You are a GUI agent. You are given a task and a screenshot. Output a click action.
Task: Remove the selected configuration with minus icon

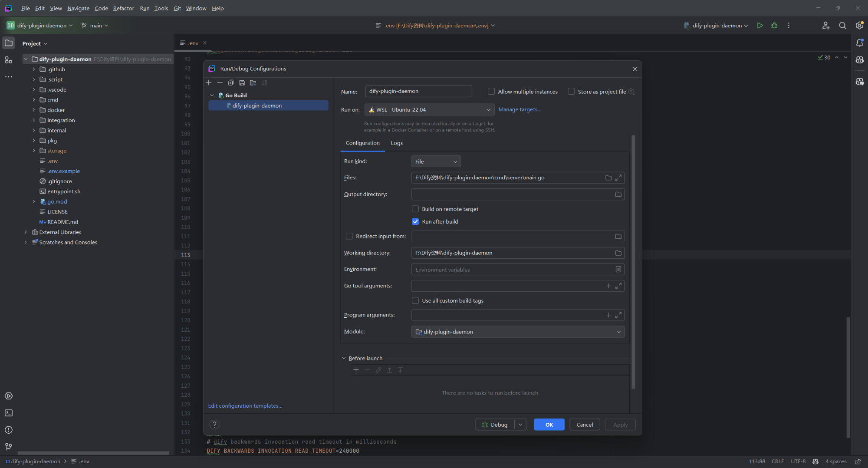pos(220,82)
